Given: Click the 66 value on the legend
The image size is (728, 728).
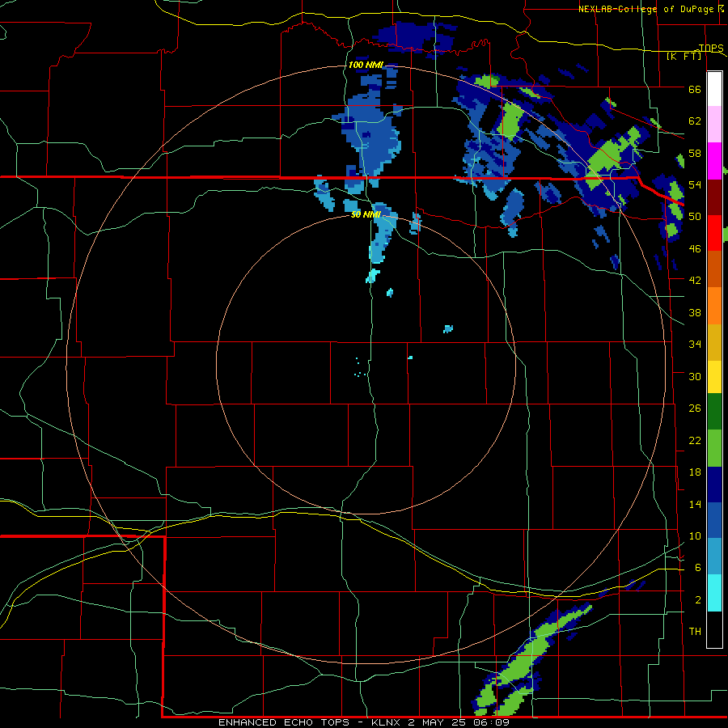Looking at the screenshot, I should coord(695,89).
